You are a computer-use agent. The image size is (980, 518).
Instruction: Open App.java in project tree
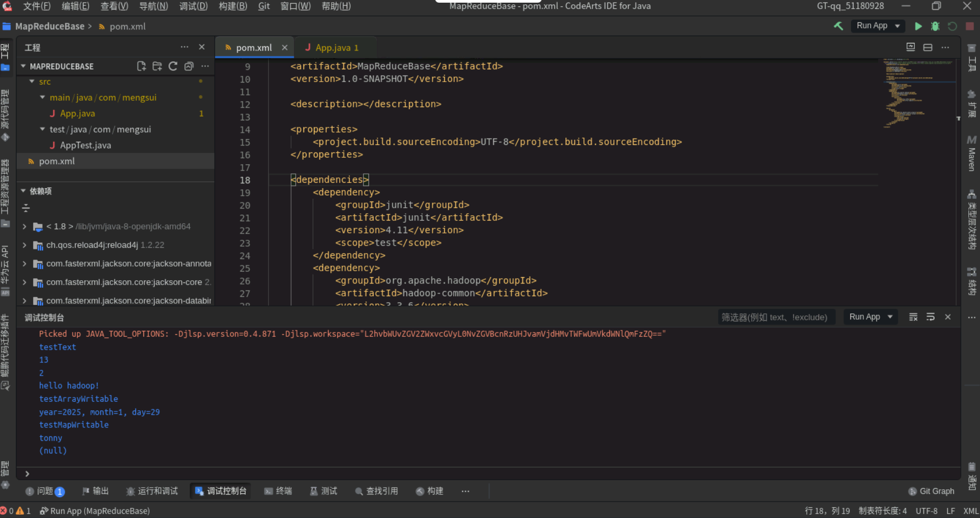[x=77, y=114]
